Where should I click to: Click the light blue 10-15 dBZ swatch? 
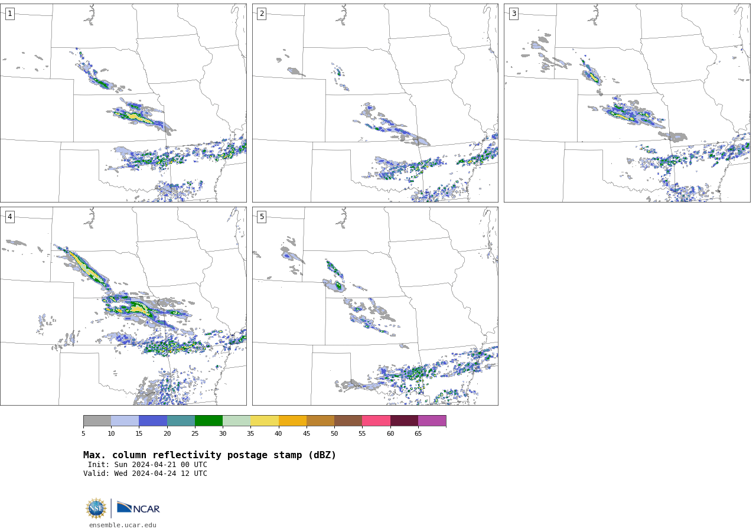(x=125, y=420)
